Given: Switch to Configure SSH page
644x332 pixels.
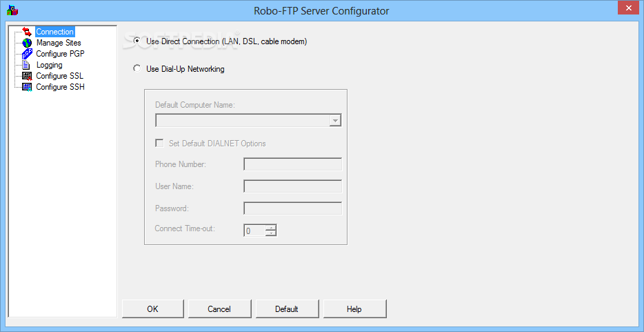Looking at the screenshot, I should click(x=61, y=87).
